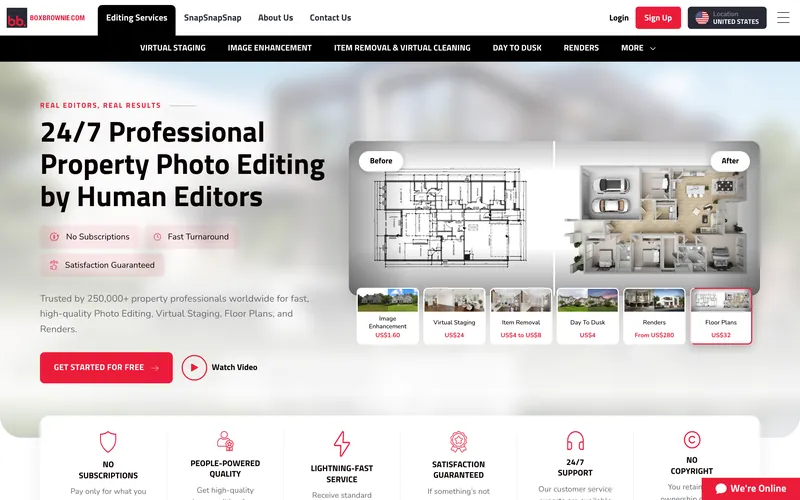
Task: Open the hamburger menu icon
Action: click(783, 18)
